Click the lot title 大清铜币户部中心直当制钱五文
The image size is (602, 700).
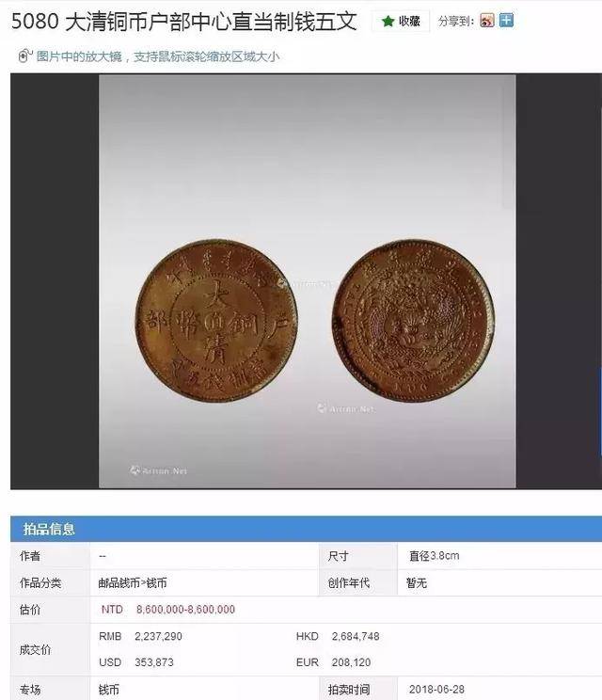point(211,22)
